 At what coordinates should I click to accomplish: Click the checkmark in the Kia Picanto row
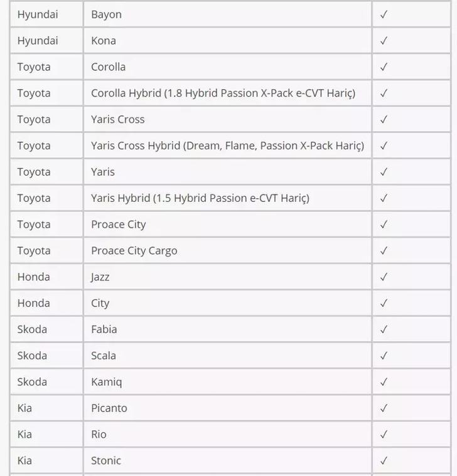(x=384, y=408)
